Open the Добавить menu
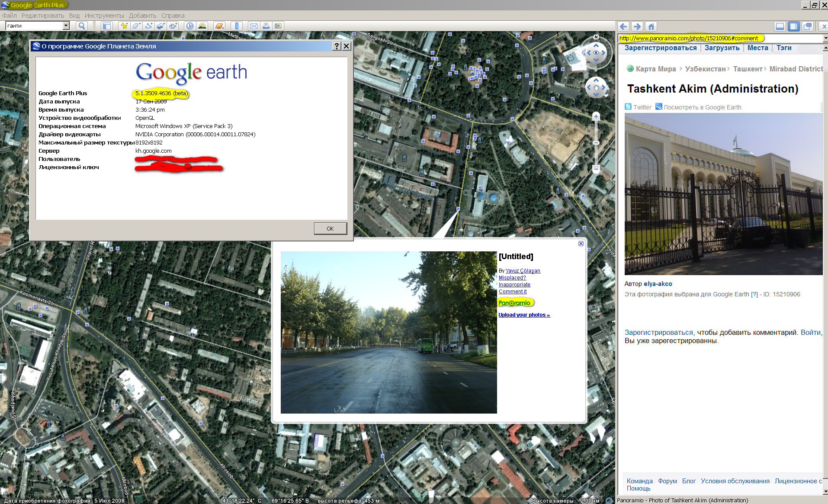 (143, 16)
